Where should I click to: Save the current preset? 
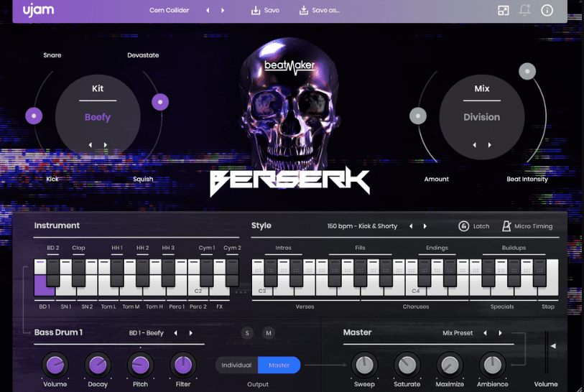(x=265, y=11)
